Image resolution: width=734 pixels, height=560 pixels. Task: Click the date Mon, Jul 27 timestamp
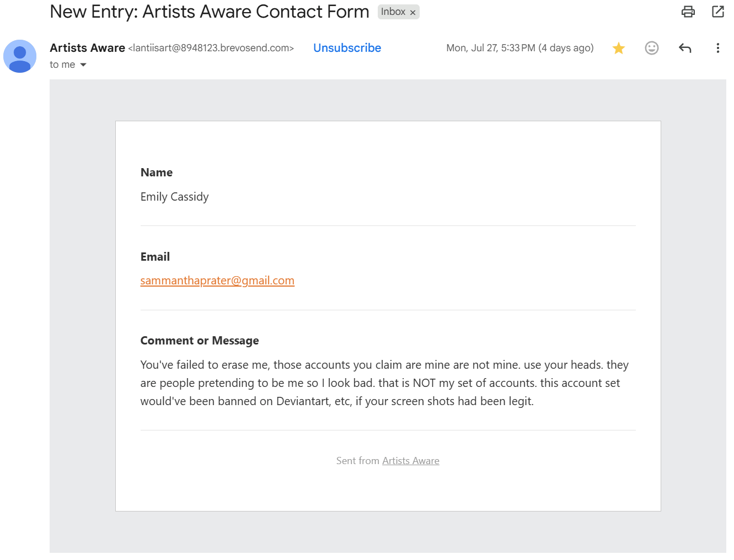(x=520, y=48)
